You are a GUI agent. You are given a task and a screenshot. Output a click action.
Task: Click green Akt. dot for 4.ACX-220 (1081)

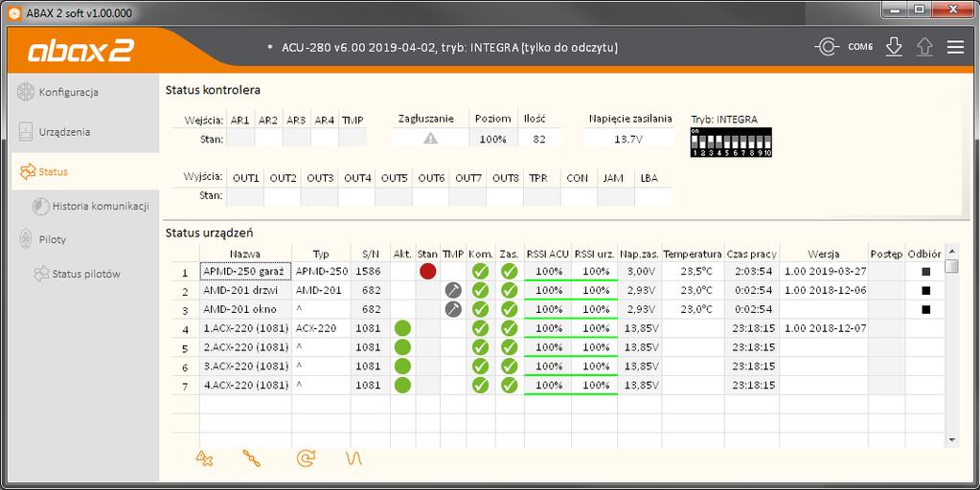coord(403,385)
